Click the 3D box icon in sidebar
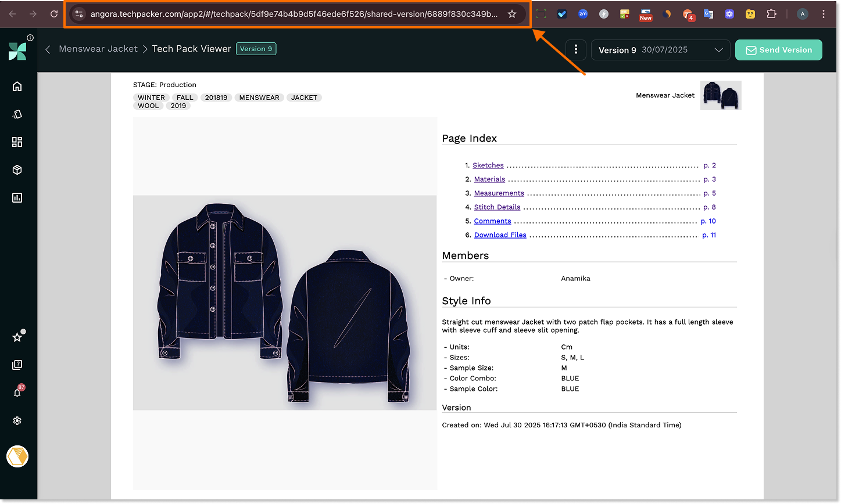This screenshot has width=841, height=504. [17, 170]
